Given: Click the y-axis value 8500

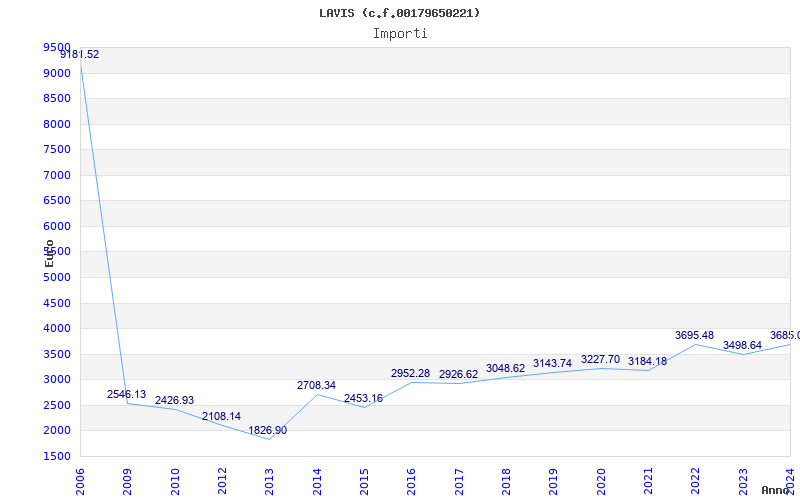Looking at the screenshot, I should point(57,98).
